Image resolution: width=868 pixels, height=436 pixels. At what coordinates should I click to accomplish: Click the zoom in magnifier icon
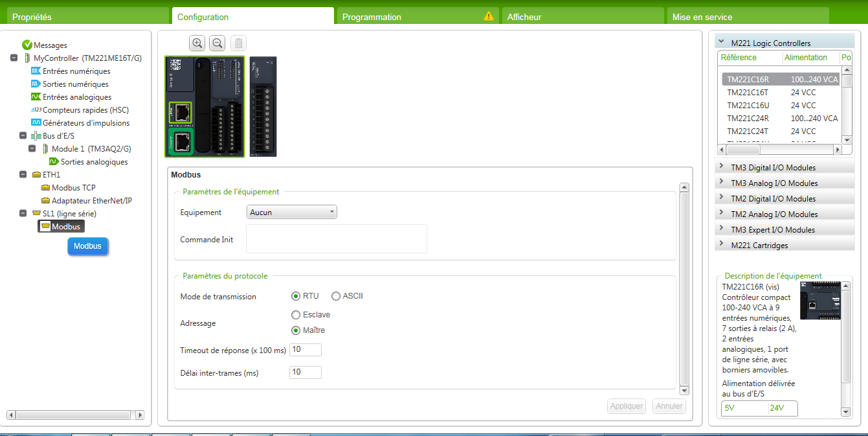[x=197, y=43]
